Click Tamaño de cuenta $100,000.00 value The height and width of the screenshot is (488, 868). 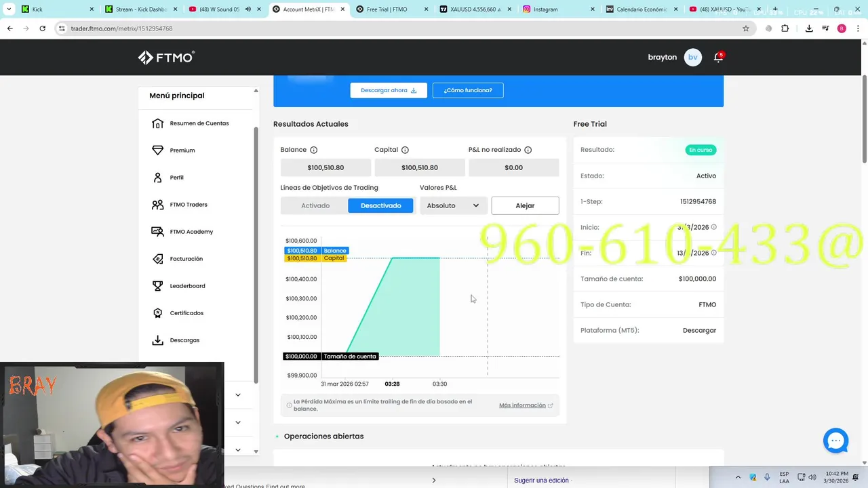(697, 279)
